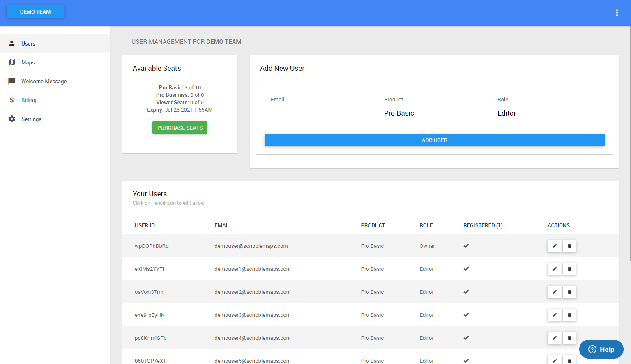Edit the demouser2@scribblemaps.com row via pencil icon
The width and height of the screenshot is (631, 364).
pyautogui.click(x=554, y=292)
